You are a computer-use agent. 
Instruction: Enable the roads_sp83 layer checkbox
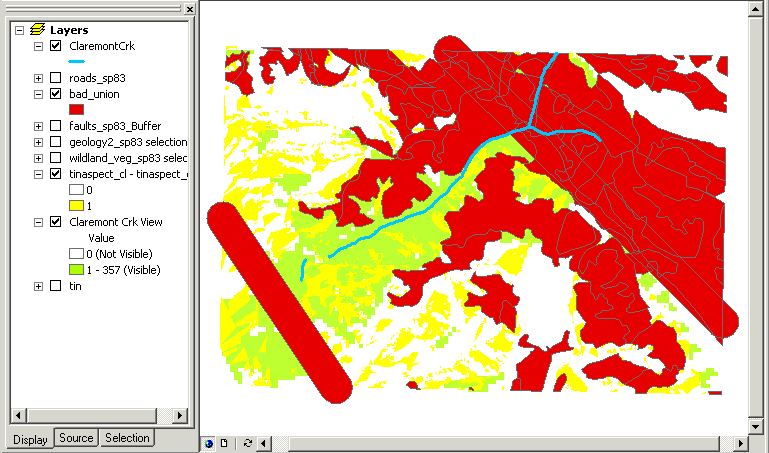pos(56,78)
